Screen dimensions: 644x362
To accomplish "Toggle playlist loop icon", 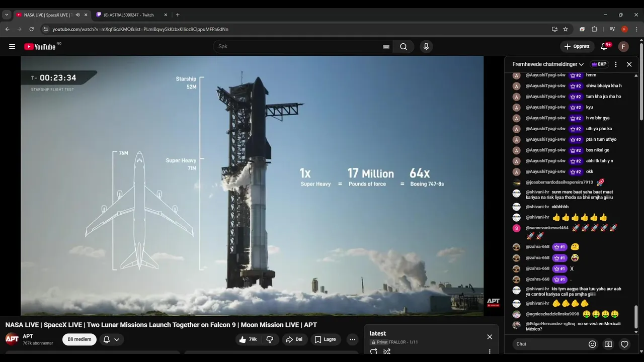I will click(x=373, y=352).
